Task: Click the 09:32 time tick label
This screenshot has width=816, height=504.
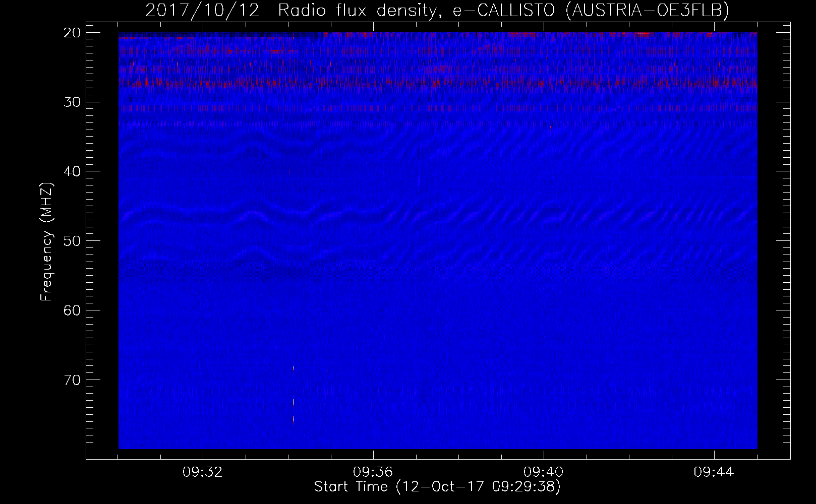Action: (x=203, y=472)
